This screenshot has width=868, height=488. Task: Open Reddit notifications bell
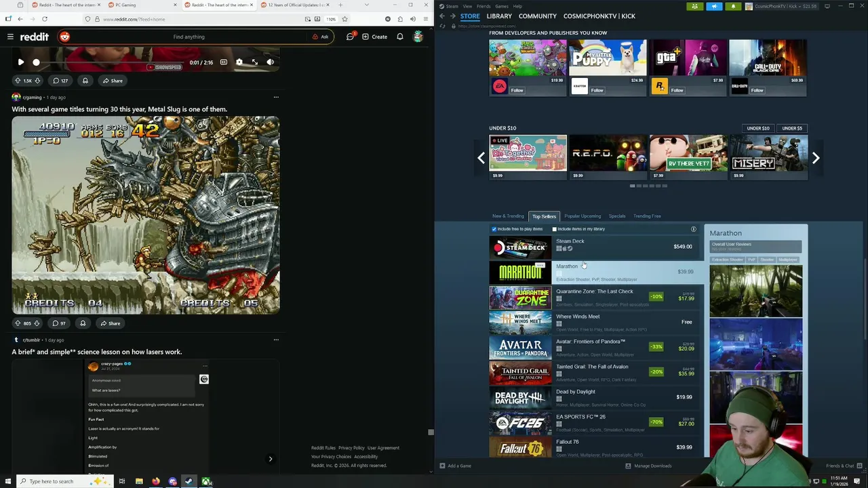[400, 37]
